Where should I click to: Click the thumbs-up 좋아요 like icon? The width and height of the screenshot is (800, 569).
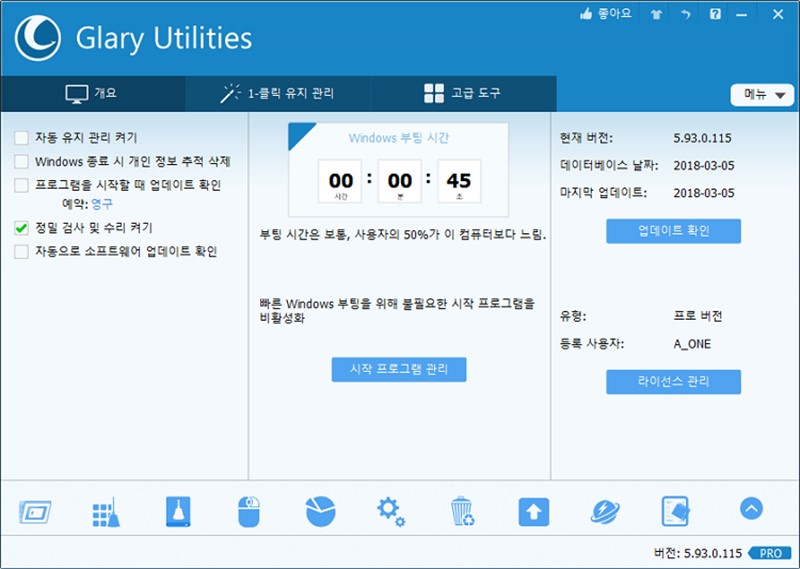coord(586,14)
